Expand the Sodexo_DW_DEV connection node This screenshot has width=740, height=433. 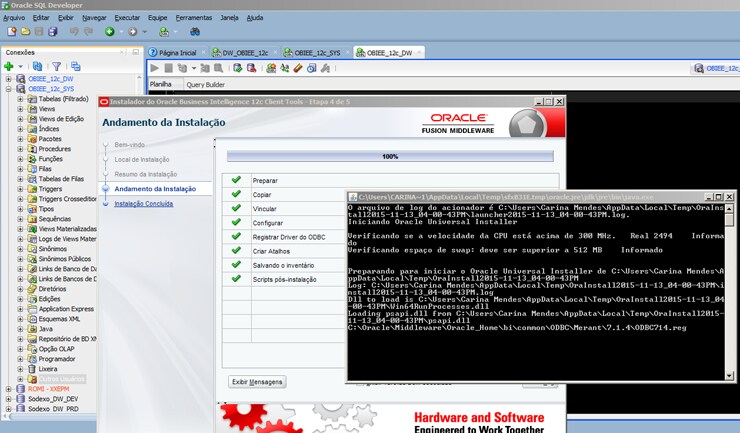(8, 399)
